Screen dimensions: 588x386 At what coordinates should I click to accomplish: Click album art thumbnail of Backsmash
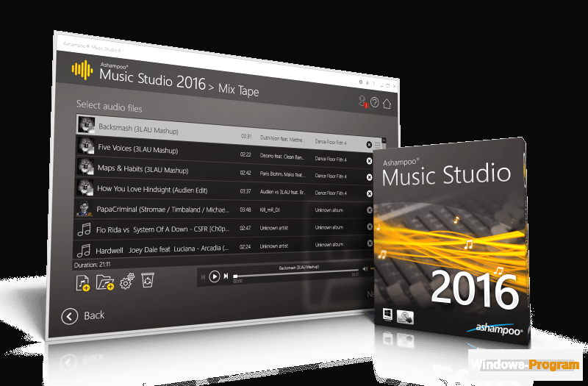click(x=86, y=124)
